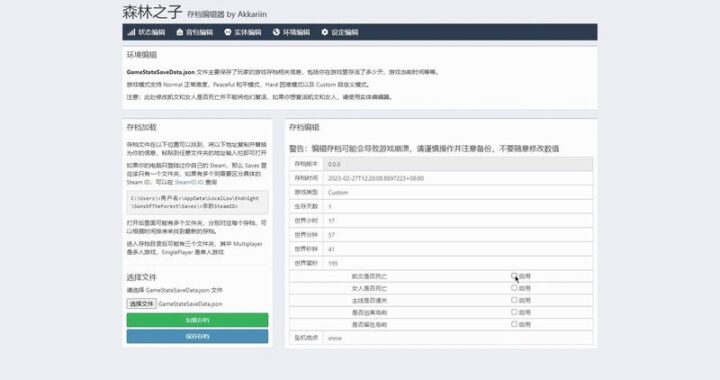720x380 pixels.
Task: Open the 实体编辑 entity editor tab
Action: click(242, 32)
